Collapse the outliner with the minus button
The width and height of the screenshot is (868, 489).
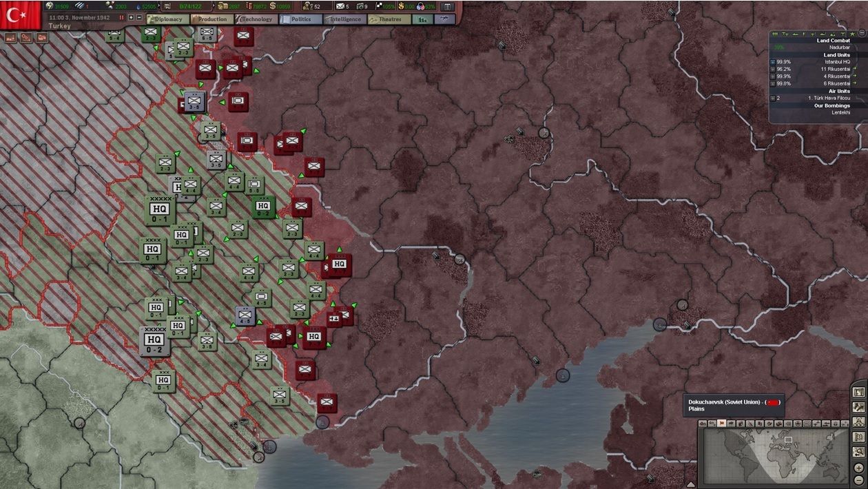click(x=862, y=33)
